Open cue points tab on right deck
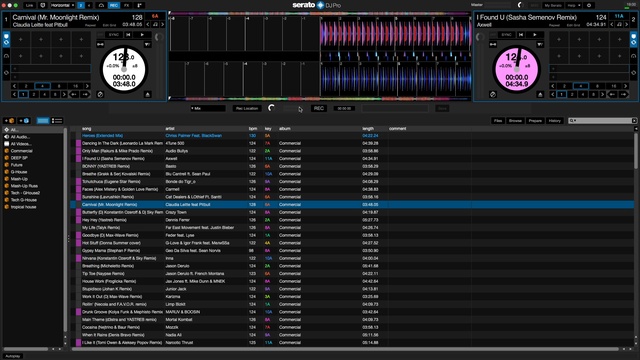640x360 pixels. [633, 39]
